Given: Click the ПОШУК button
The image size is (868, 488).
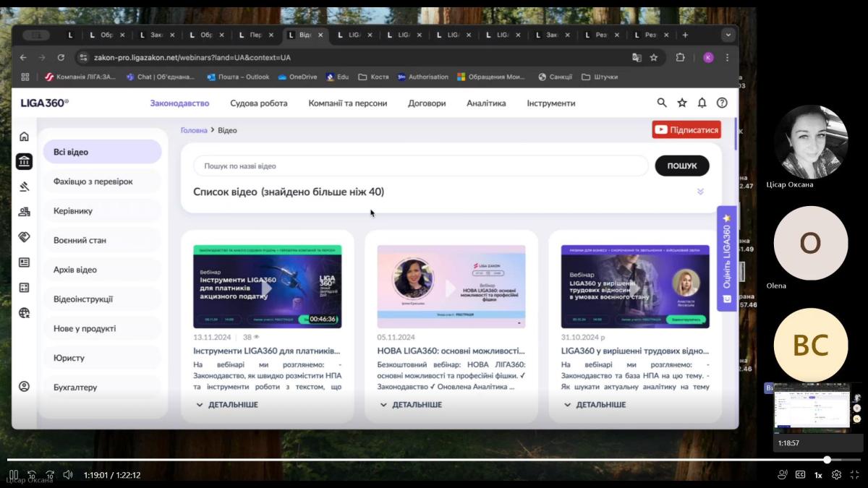Looking at the screenshot, I should [x=681, y=166].
